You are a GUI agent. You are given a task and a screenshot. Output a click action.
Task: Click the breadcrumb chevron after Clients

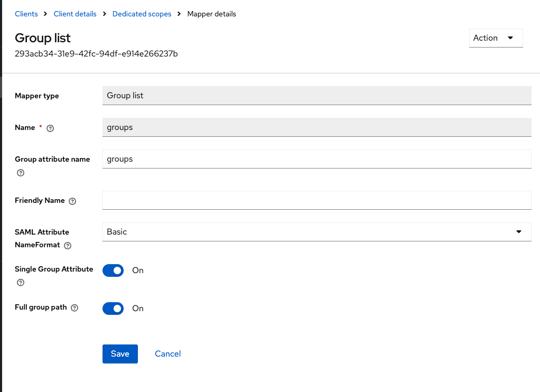click(x=44, y=14)
